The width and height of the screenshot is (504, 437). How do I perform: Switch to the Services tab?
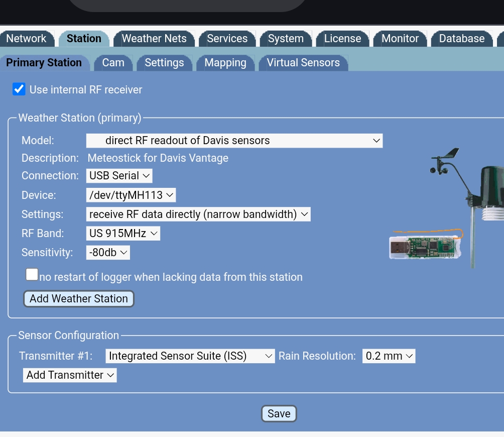coord(227,38)
